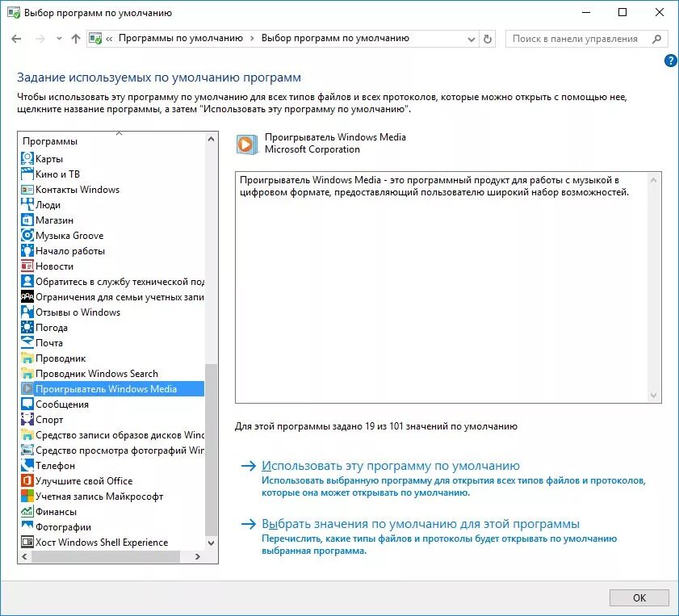Click Выбрать значения по умолчанию для этой программы
The image size is (679, 616).
[420, 524]
